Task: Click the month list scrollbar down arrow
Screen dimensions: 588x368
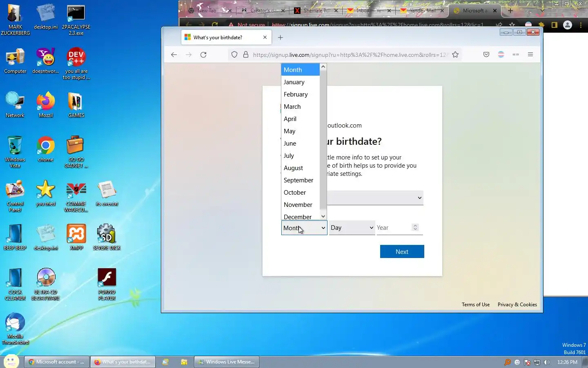Action: [323, 216]
